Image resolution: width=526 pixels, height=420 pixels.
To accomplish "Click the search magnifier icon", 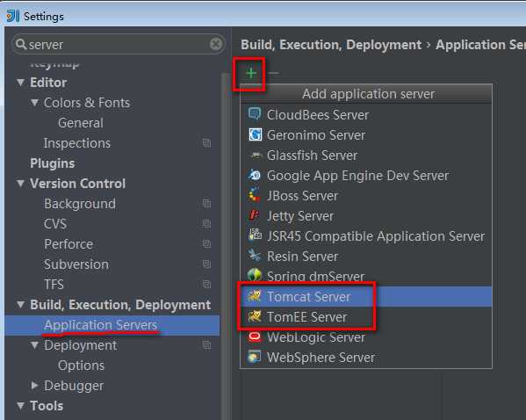I will pos(21,44).
